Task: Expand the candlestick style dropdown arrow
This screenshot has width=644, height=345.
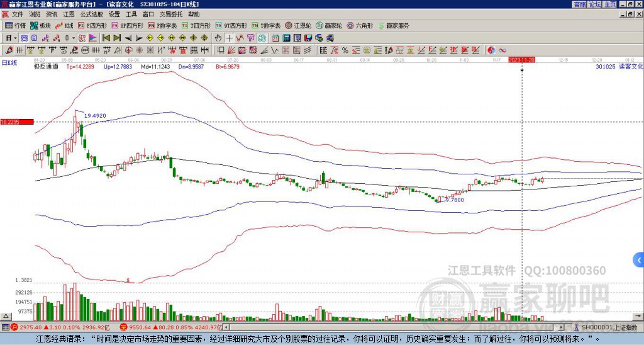Action: coord(74,38)
